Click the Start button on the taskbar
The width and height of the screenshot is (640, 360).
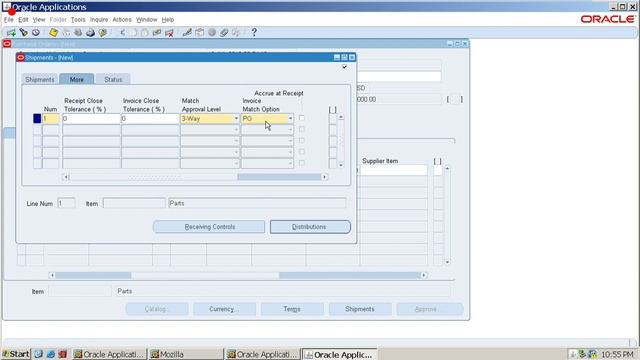[x=16, y=354]
